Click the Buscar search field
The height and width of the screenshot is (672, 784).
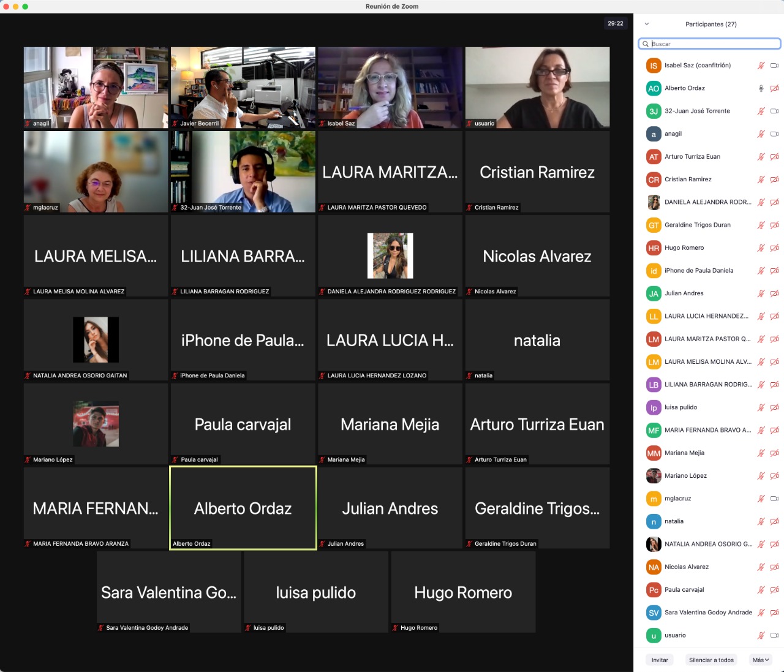(709, 43)
